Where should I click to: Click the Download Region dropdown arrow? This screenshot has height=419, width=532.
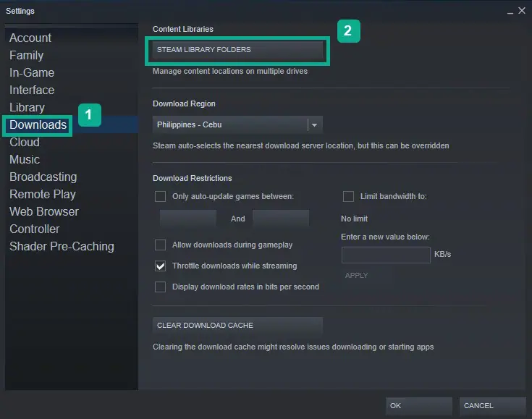tap(315, 125)
